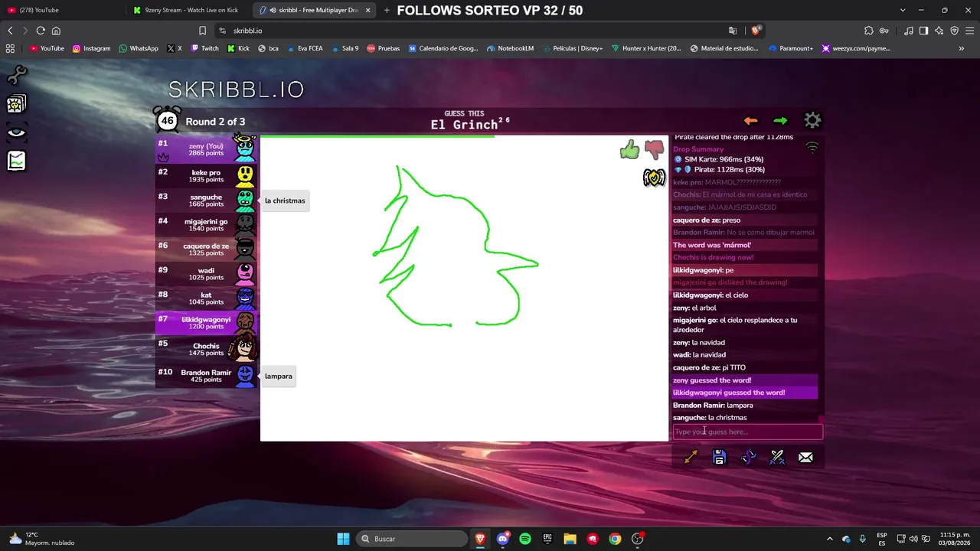
Task: Open File Explorer from the taskbar
Action: [570, 539]
